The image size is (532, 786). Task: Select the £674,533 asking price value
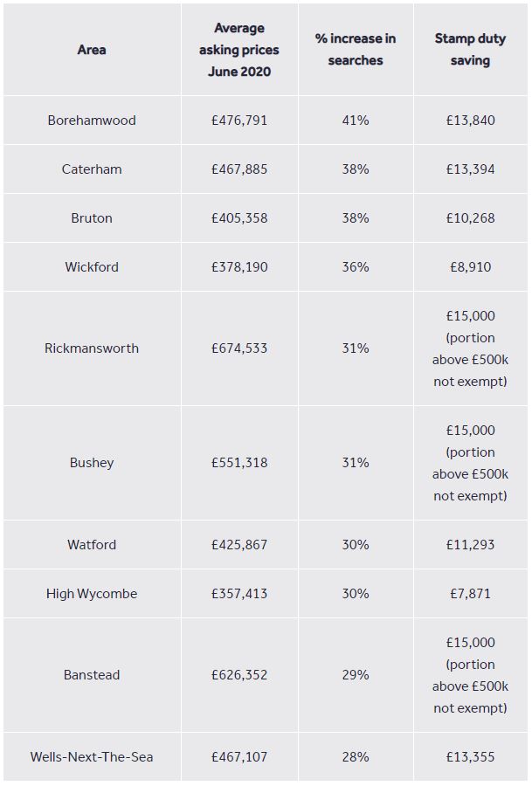[239, 348]
